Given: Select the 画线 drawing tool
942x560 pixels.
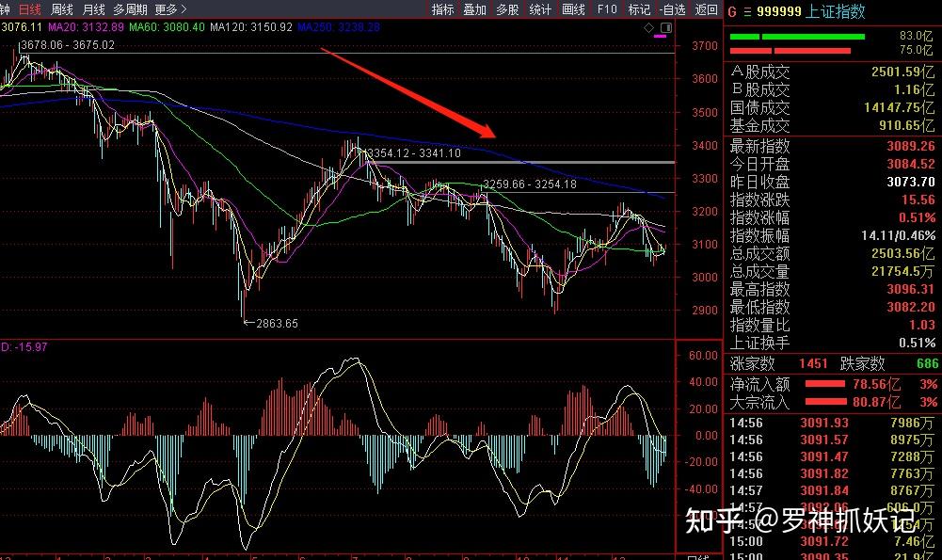Looking at the screenshot, I should tap(573, 9).
